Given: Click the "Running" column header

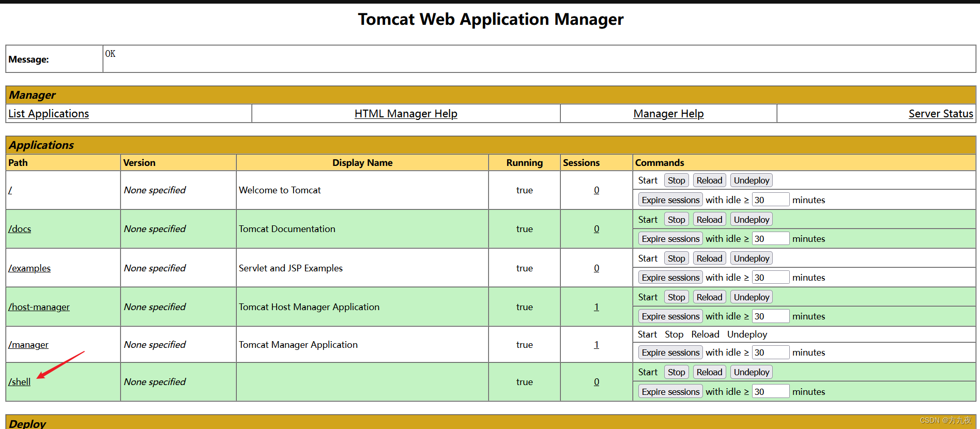Looking at the screenshot, I should 525,163.
